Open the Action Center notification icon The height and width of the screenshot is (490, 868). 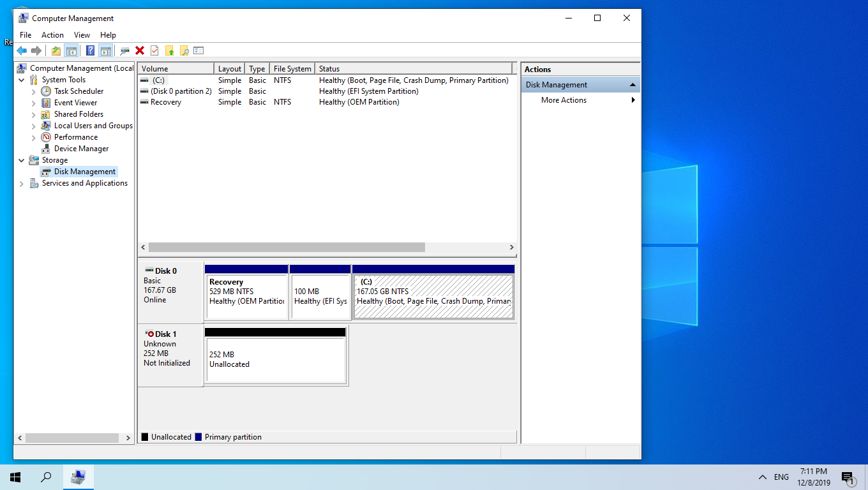848,477
